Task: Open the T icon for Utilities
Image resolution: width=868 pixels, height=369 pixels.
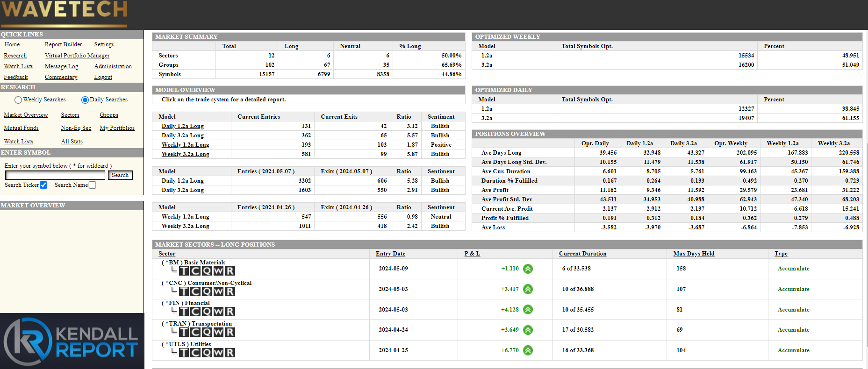Action: (x=184, y=353)
